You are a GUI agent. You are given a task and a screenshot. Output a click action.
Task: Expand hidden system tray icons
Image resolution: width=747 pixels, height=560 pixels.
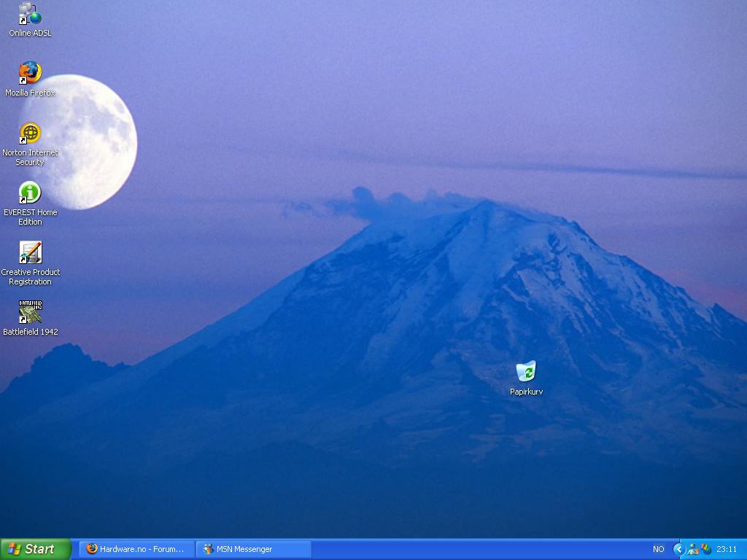click(679, 549)
